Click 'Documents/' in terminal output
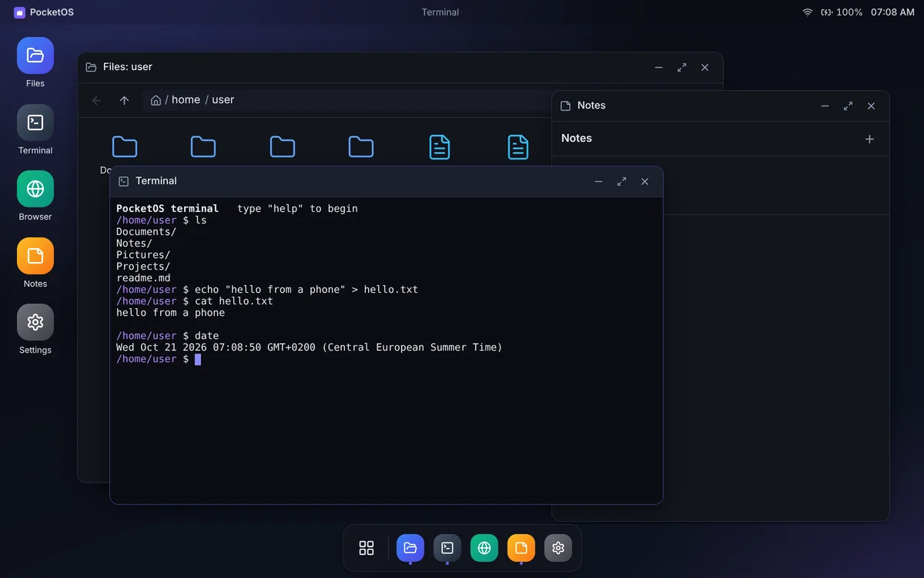 (146, 232)
